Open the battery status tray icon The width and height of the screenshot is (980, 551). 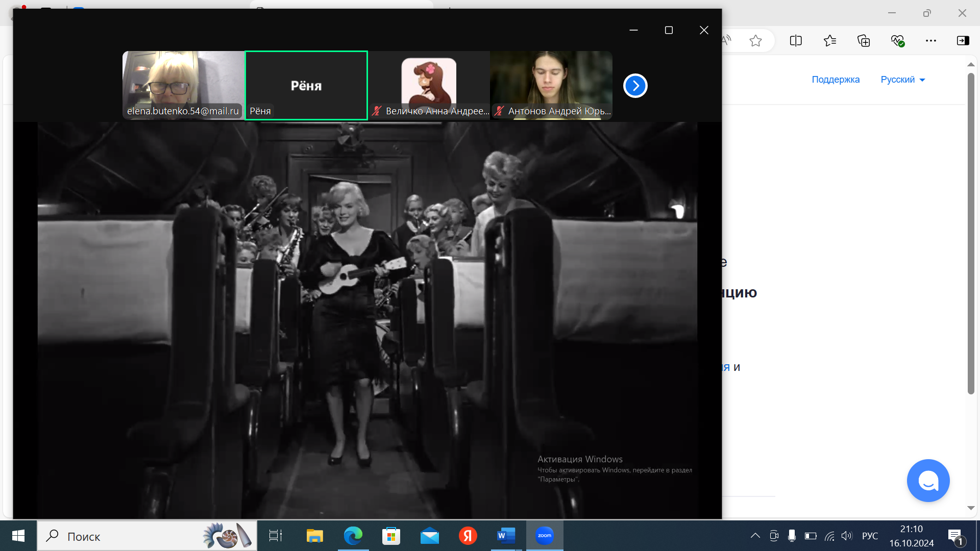(x=810, y=536)
